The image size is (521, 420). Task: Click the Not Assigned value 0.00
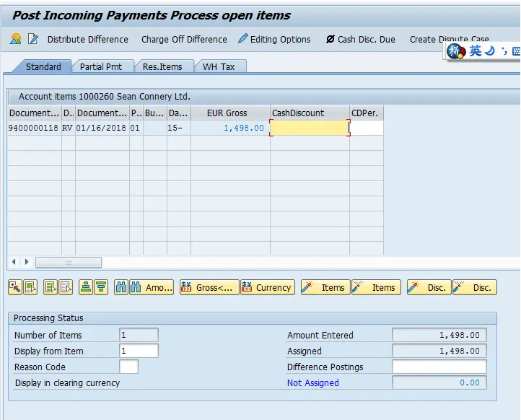point(439,382)
